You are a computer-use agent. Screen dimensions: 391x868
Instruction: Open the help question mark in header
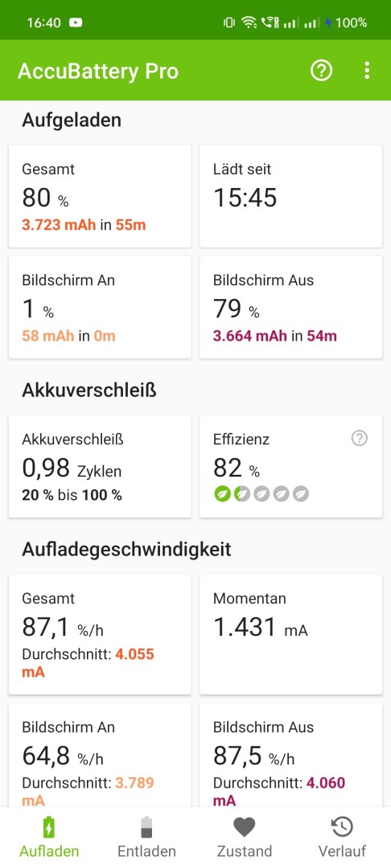[321, 71]
